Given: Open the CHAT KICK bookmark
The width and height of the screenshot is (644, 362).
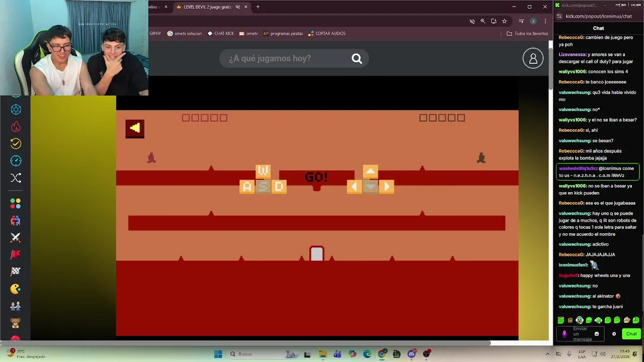Looking at the screenshot, I should [220, 34].
